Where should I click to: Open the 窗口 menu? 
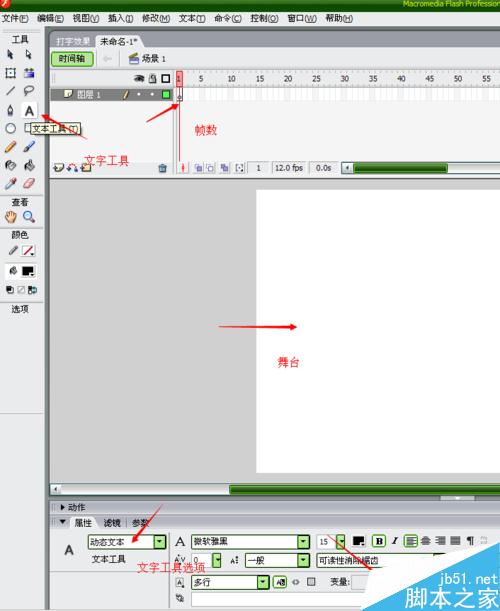click(x=302, y=18)
